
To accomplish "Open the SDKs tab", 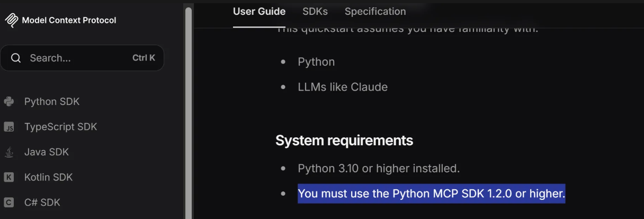I will point(315,12).
